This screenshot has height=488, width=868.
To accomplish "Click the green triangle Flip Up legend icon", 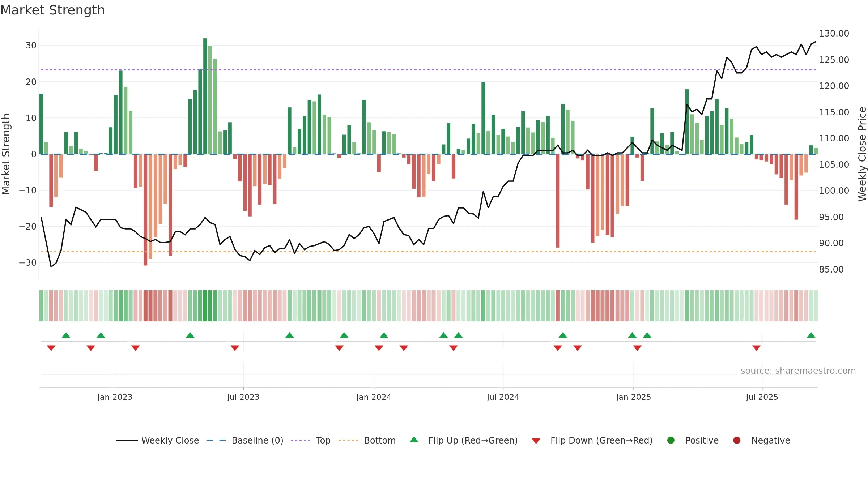I will click(414, 440).
